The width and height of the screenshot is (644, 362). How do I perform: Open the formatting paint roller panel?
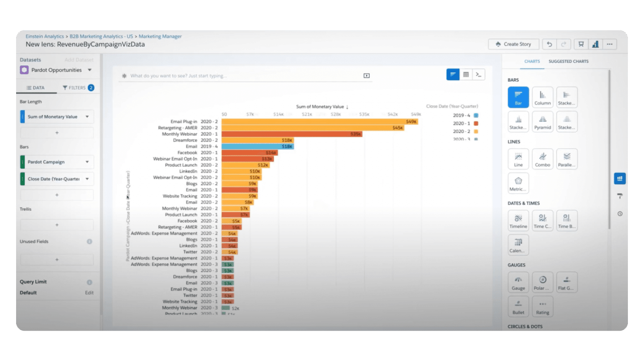[x=620, y=196]
